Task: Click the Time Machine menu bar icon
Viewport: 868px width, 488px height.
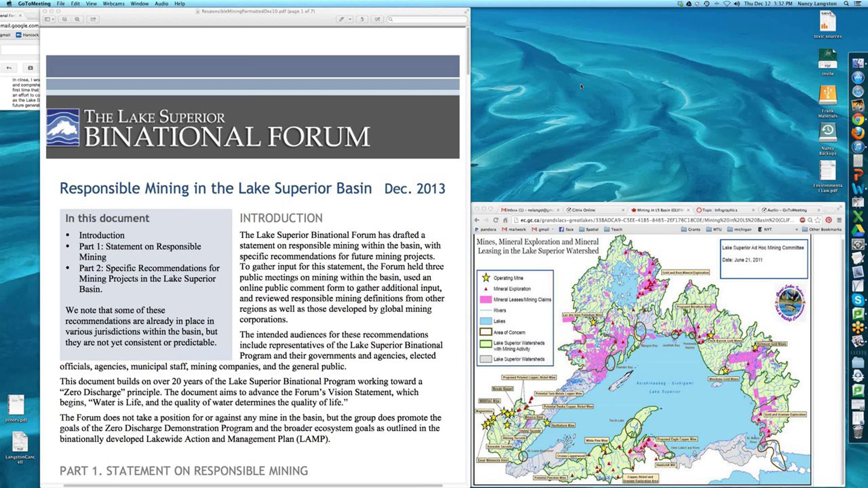Action: click(706, 4)
